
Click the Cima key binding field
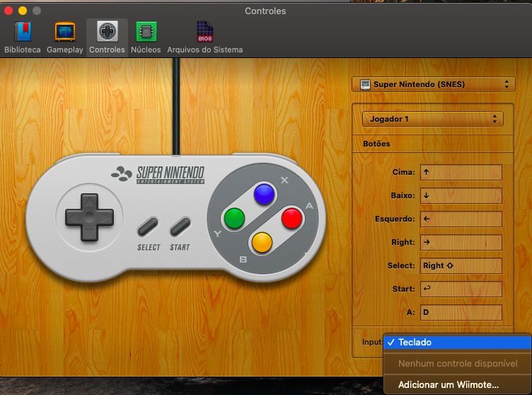click(x=461, y=172)
